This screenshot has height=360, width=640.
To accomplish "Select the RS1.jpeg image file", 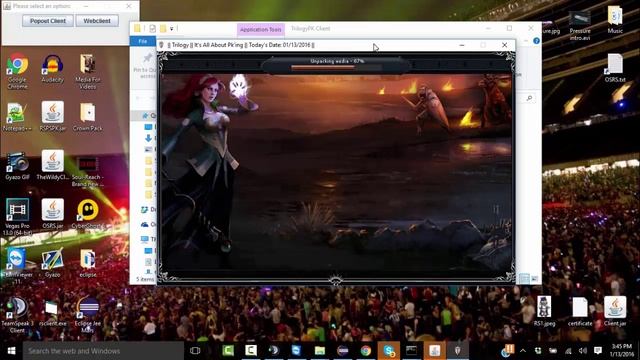I will pos(544,312).
